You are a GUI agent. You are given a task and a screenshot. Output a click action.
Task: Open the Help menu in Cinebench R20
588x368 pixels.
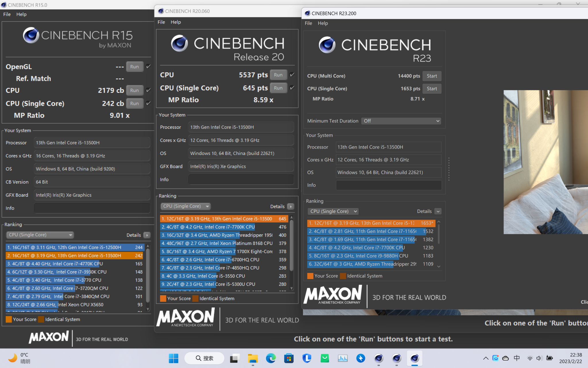click(x=175, y=22)
